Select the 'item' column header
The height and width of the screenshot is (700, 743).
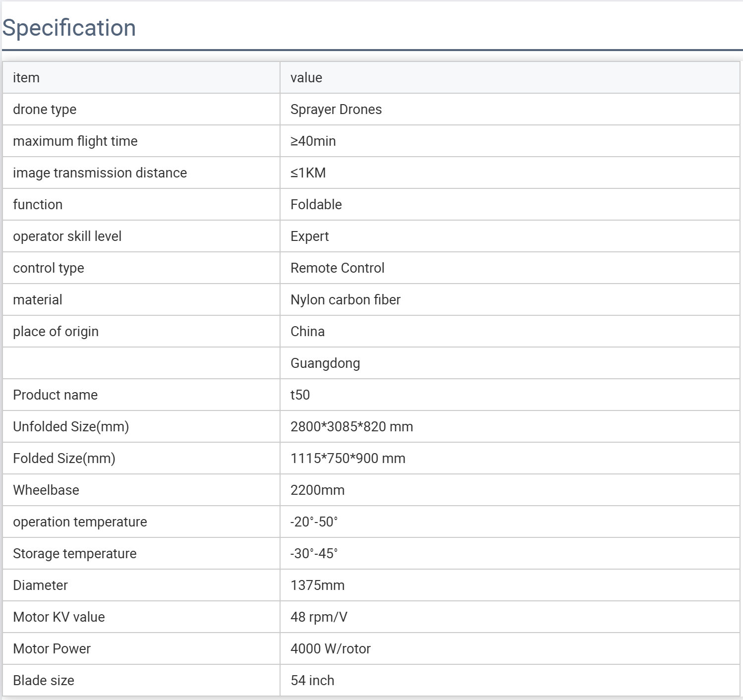[26, 78]
